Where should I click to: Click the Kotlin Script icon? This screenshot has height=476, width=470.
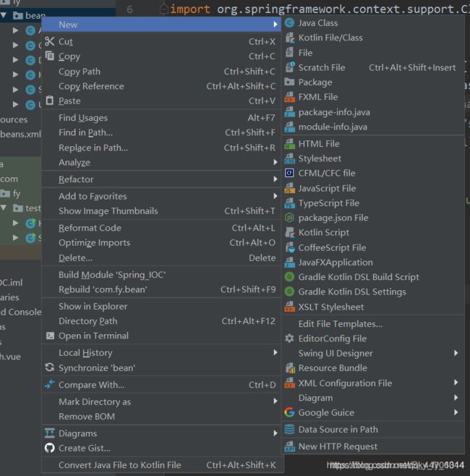pyautogui.click(x=290, y=232)
